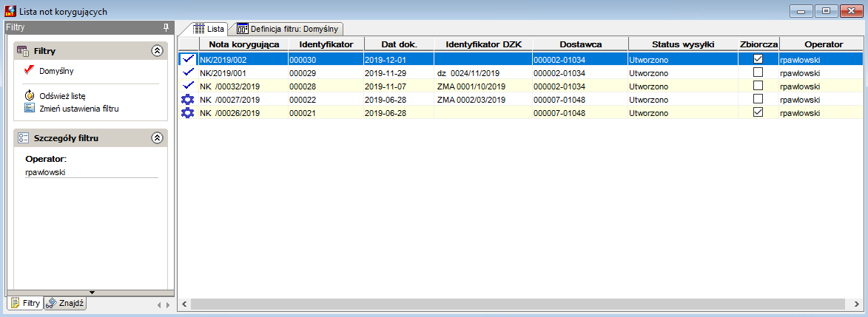
Task: Toggle Zbiorcza checkbox for NK /00026/2019
Action: point(758,112)
